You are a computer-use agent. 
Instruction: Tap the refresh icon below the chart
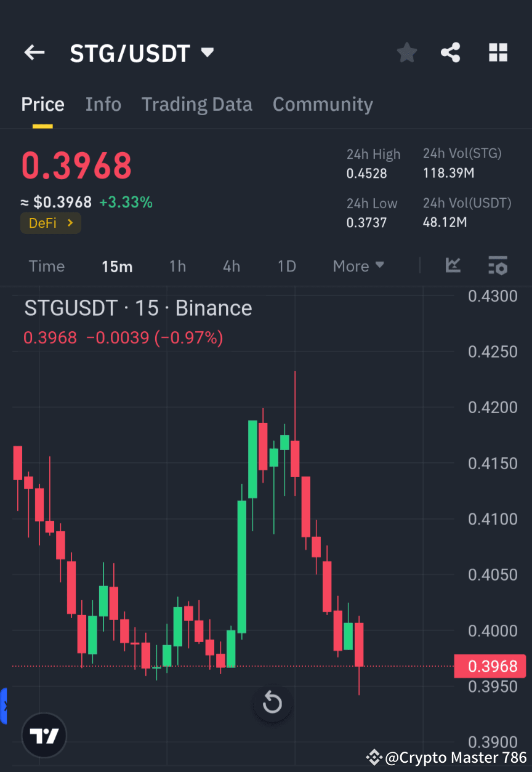pos(272,703)
